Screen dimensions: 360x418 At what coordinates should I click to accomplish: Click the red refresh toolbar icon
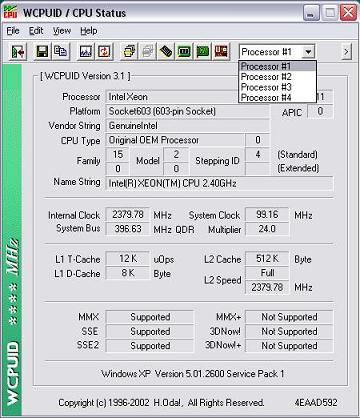[104, 52]
